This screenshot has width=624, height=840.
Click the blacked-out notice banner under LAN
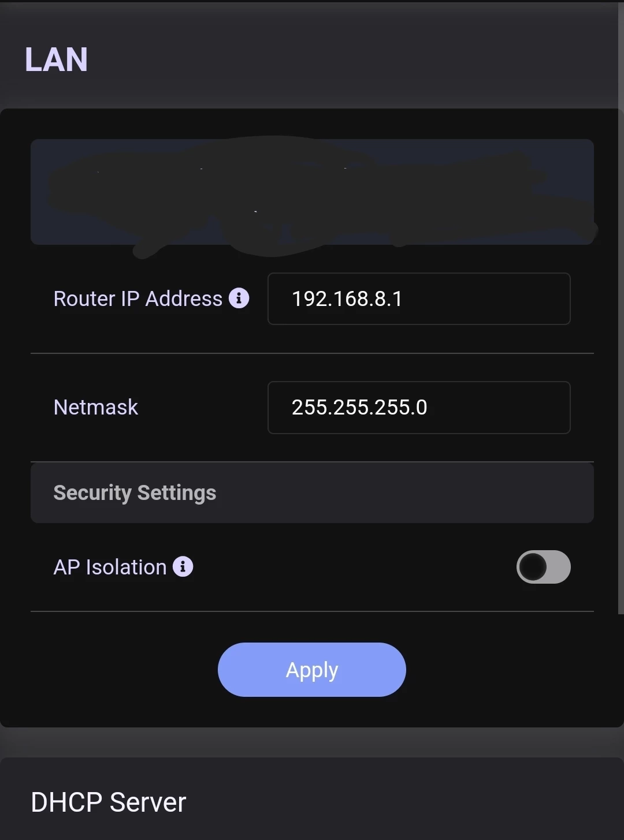pyautogui.click(x=312, y=192)
